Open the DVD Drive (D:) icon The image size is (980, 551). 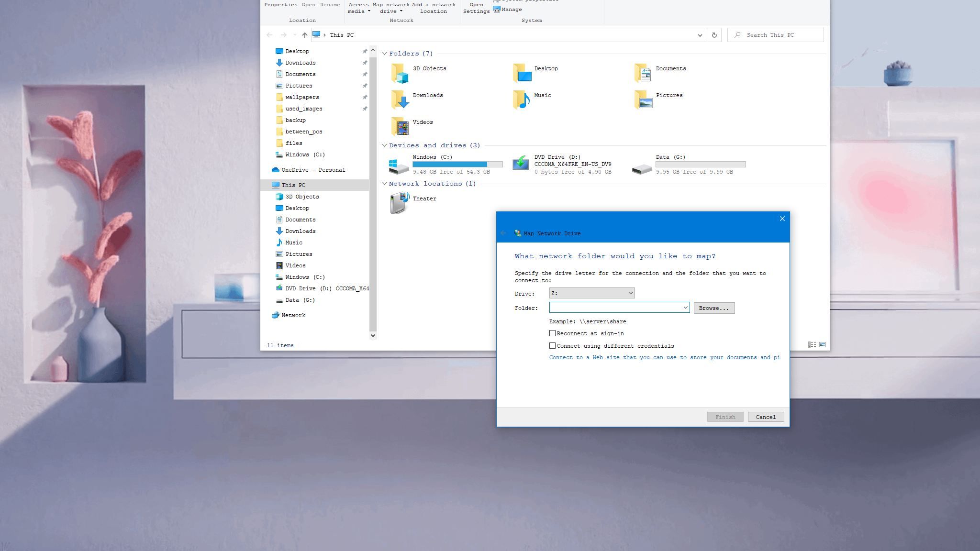coord(521,164)
